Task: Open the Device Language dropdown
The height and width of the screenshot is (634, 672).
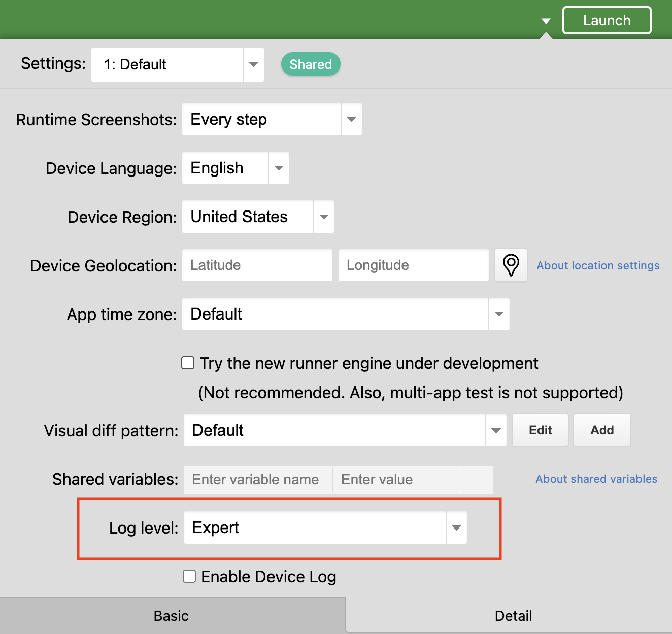Action: [236, 168]
